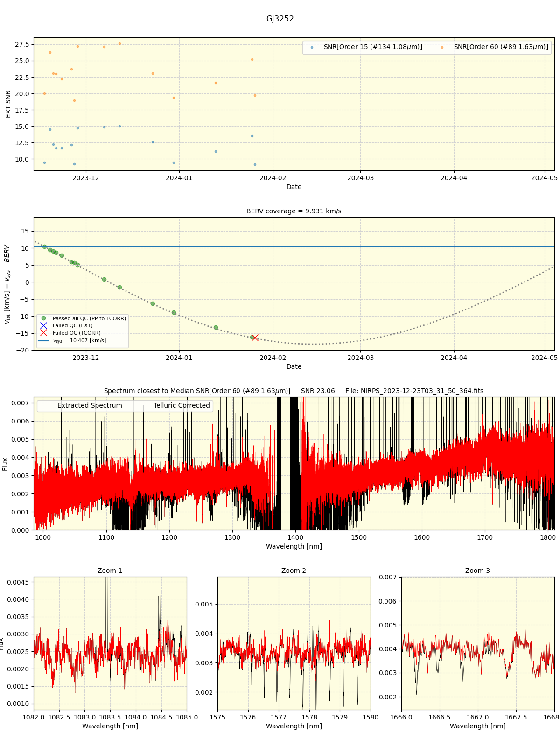Viewport: 560px width, 747px height.
Task: Click the red Failed QC (TCORR) cross marker
Action: coord(255,338)
